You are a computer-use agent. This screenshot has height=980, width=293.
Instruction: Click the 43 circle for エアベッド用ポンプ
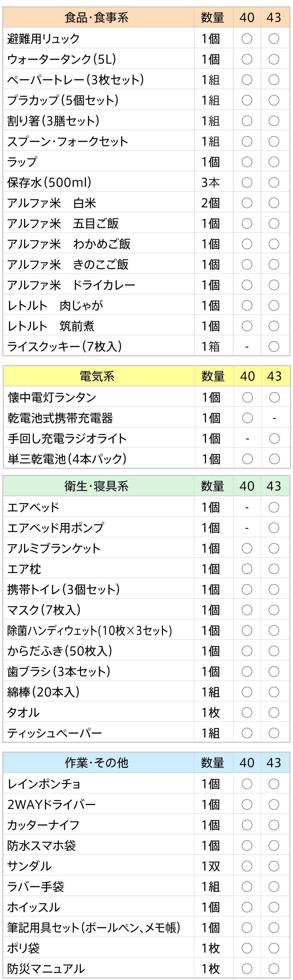coord(274,528)
